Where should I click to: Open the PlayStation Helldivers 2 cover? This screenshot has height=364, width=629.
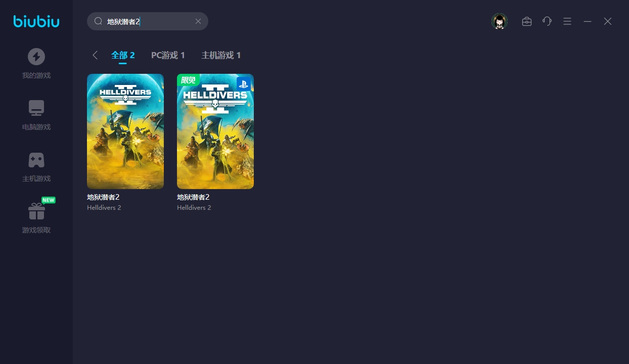[215, 131]
